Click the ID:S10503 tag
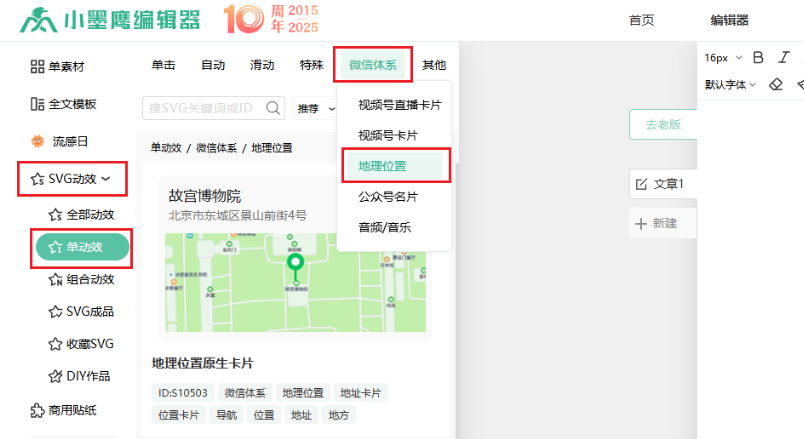 (x=183, y=393)
